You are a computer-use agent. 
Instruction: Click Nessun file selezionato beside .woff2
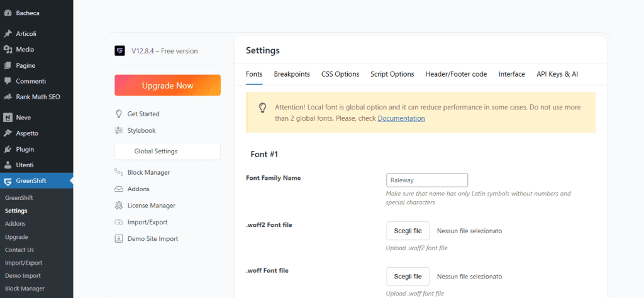coord(469,231)
